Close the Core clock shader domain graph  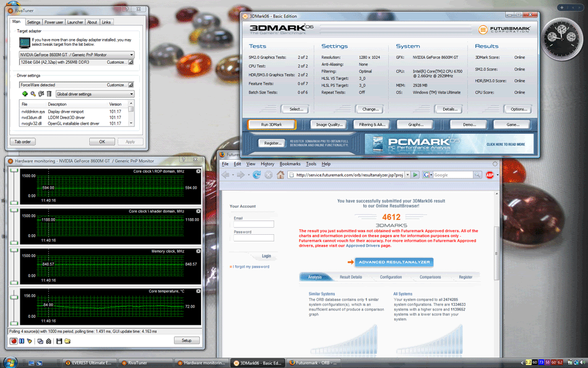pos(199,211)
